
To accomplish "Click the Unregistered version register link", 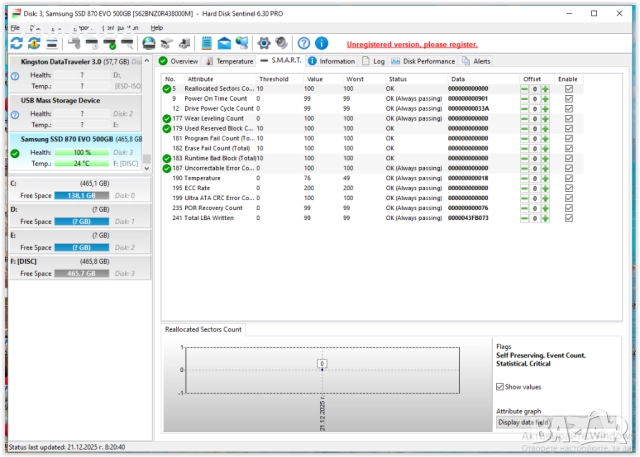I will [412, 45].
